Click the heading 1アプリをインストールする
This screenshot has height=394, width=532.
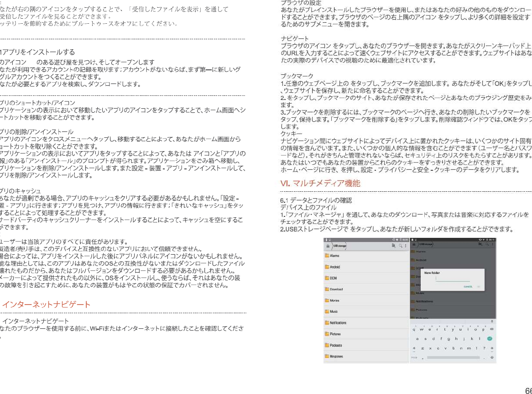click(x=37, y=52)
